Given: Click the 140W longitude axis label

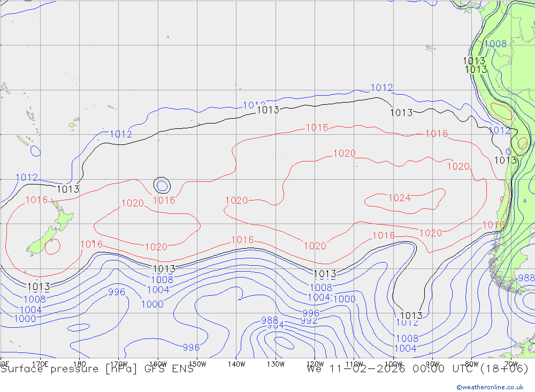Looking at the screenshot, I should [236, 364].
